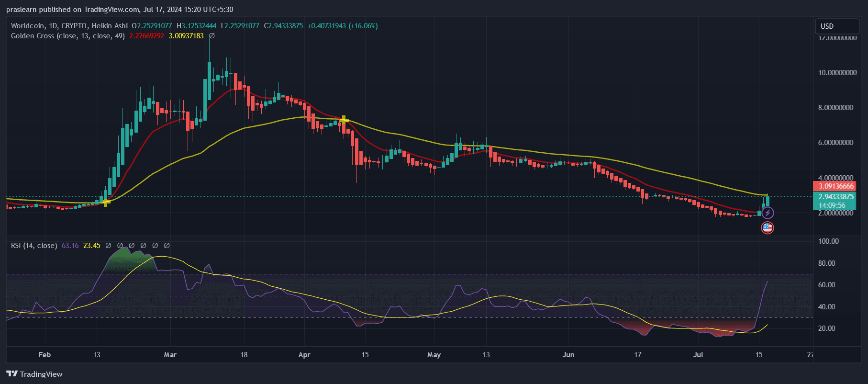Select the Golden Cross indicator legend
868x384 pixels.
(x=68, y=35)
